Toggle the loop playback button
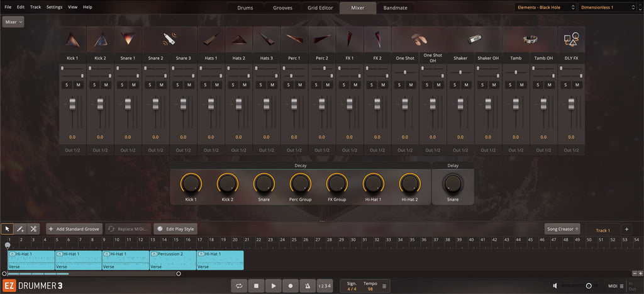 238,285
